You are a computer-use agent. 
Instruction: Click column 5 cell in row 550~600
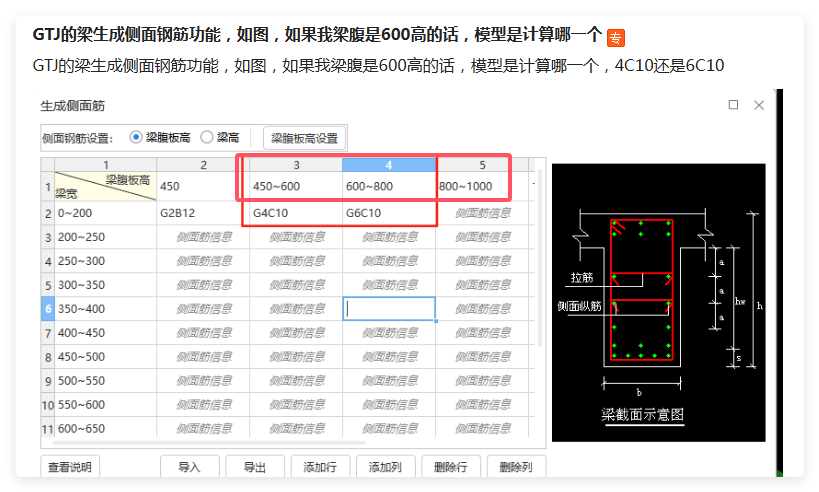[482, 405]
